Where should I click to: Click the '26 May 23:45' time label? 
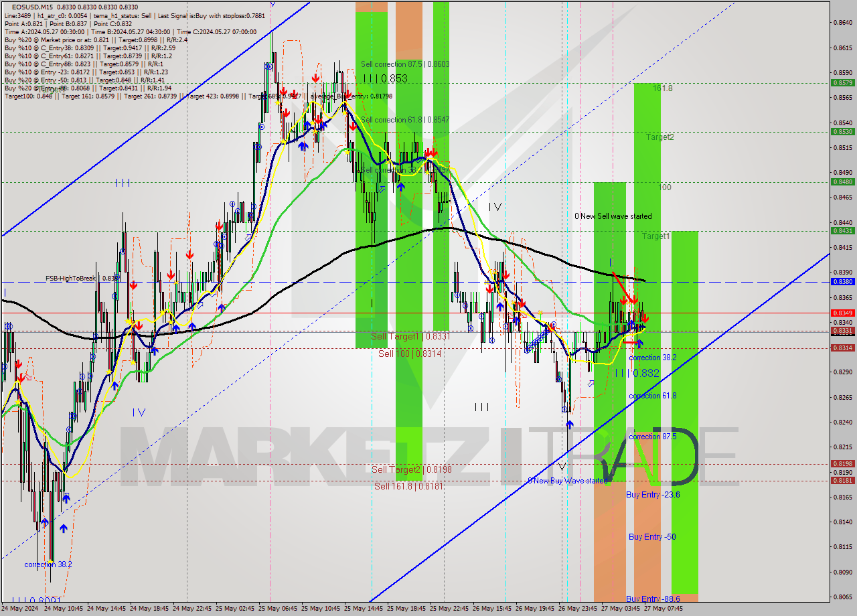click(578, 609)
